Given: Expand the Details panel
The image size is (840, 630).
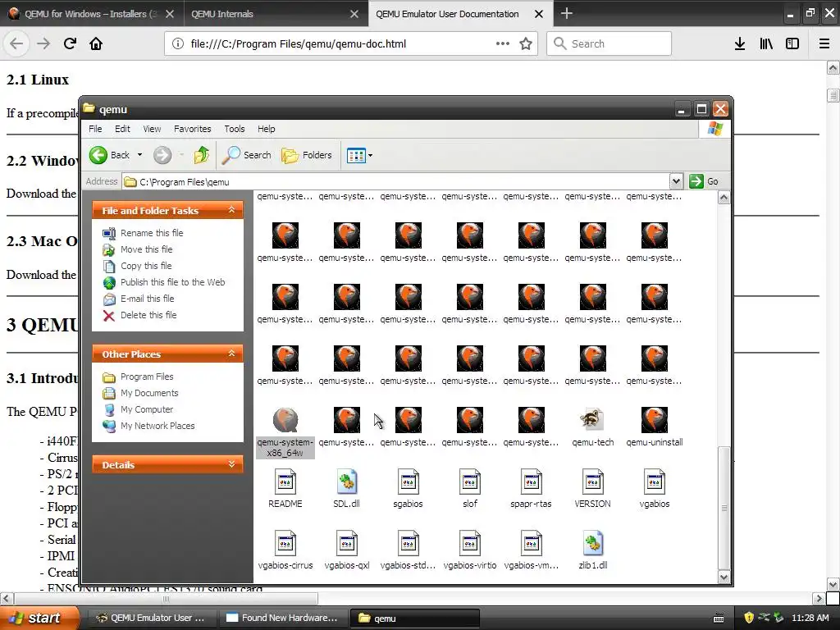Looking at the screenshot, I should point(231,464).
